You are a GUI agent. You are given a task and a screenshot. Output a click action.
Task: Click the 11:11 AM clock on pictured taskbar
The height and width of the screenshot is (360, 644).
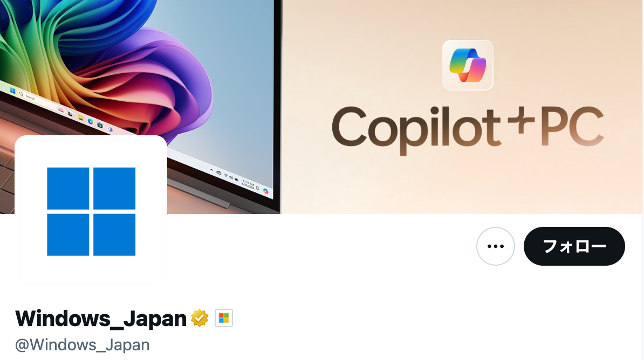click(248, 183)
